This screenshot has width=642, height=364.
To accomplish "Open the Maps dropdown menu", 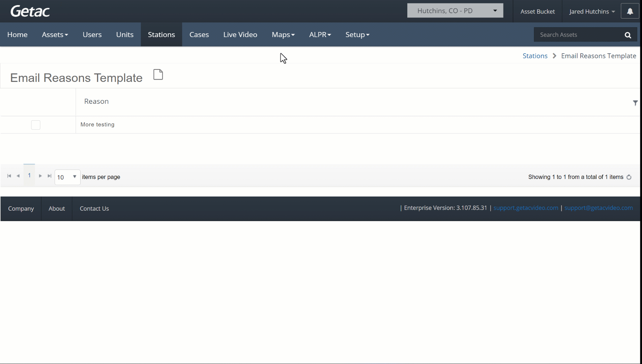I will click(x=283, y=35).
